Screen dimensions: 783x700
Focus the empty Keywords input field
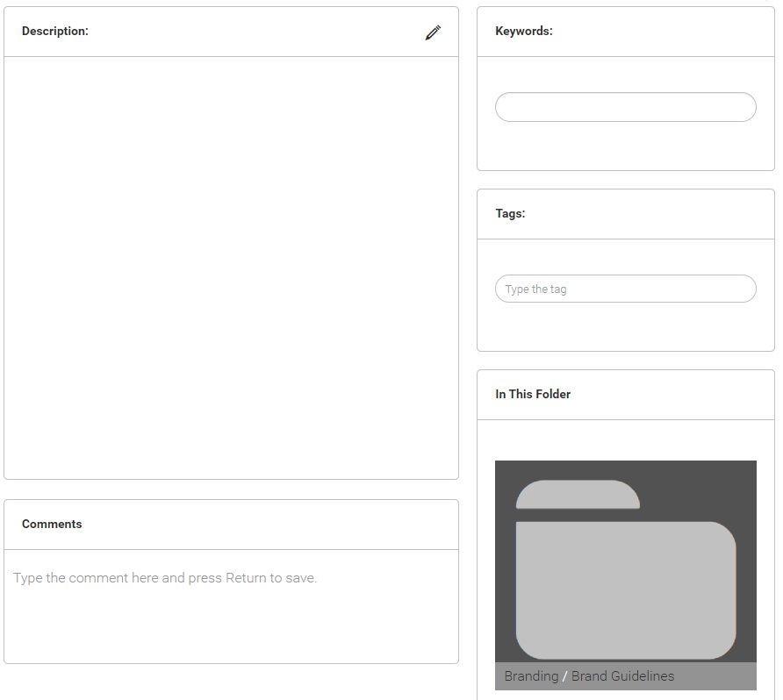click(626, 107)
